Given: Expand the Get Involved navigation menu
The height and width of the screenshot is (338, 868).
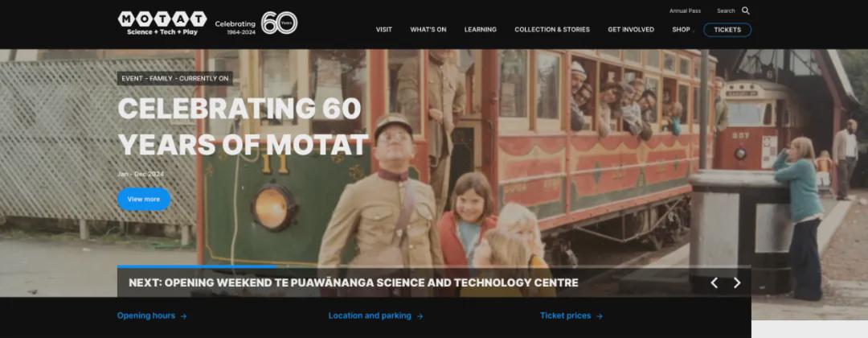Looking at the screenshot, I should pyautogui.click(x=631, y=30).
